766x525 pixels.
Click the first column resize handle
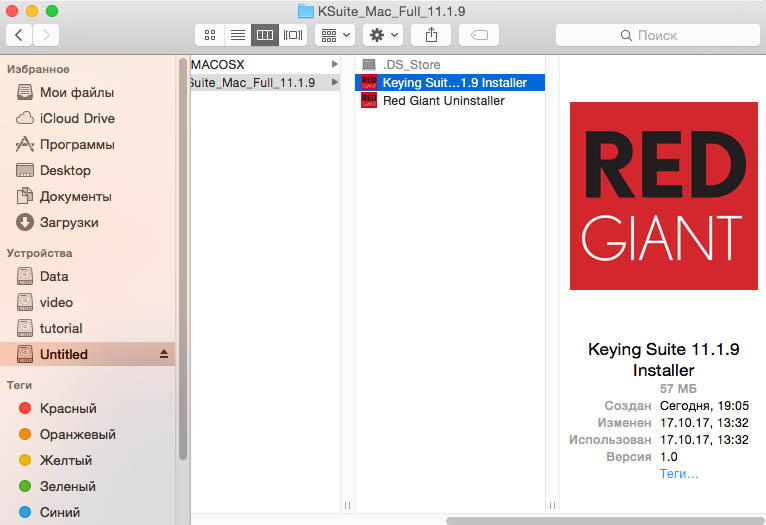click(347, 505)
